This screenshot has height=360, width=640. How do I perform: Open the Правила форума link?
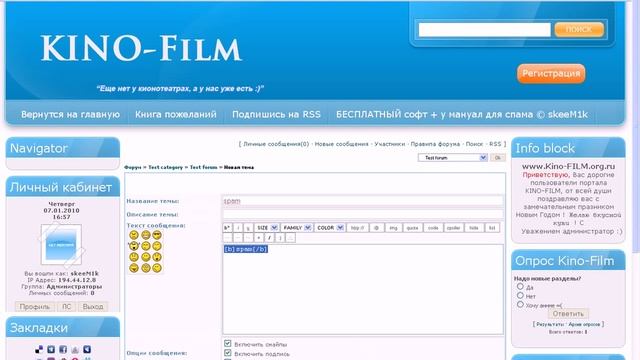(x=435, y=144)
